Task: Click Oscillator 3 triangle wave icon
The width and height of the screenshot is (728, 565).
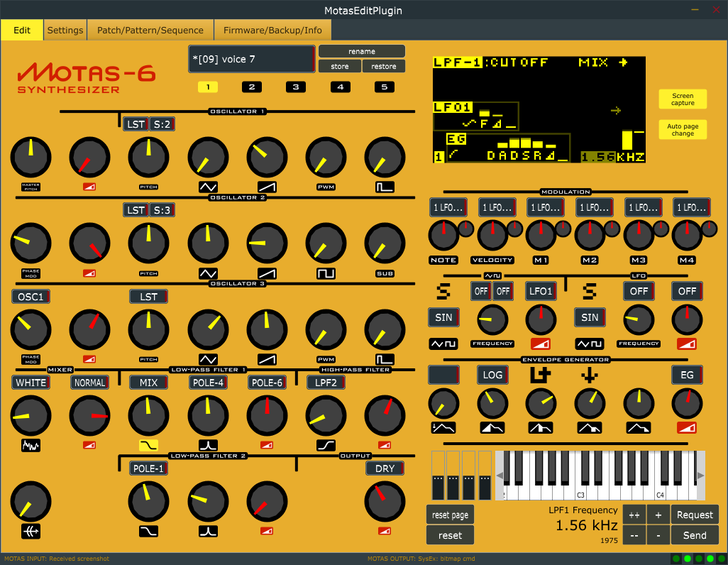Action: click(x=208, y=360)
